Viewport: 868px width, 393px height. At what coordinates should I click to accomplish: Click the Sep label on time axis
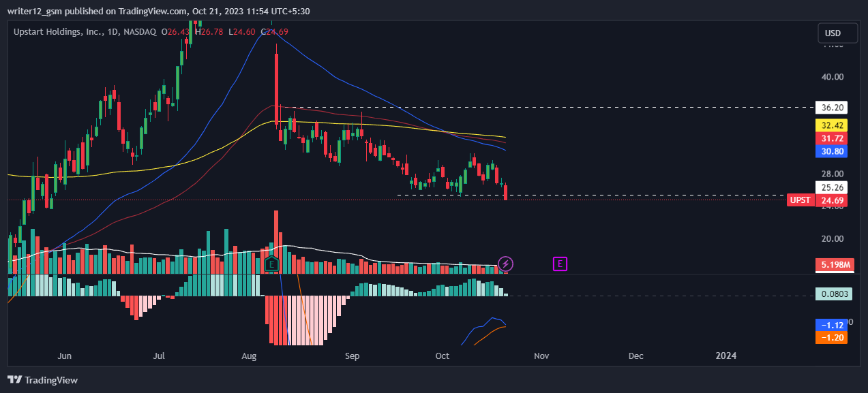(x=352, y=356)
